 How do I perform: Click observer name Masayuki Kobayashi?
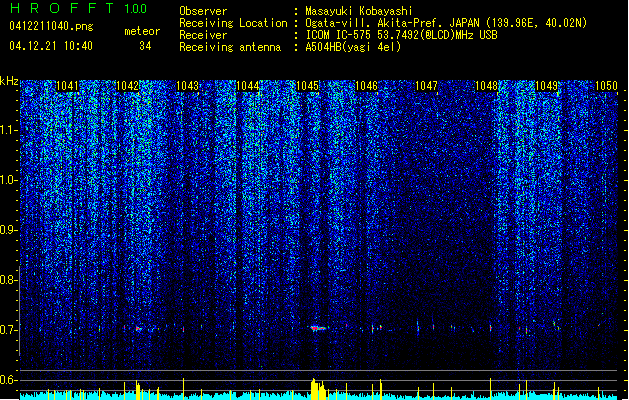coord(359,11)
